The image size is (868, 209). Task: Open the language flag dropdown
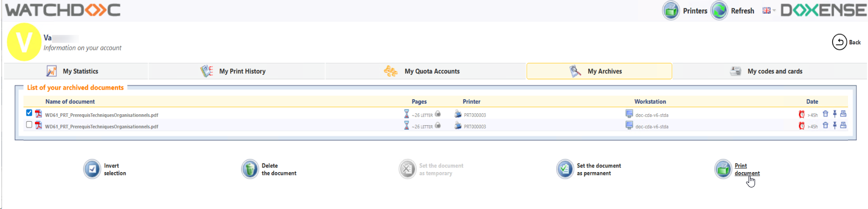(x=769, y=10)
